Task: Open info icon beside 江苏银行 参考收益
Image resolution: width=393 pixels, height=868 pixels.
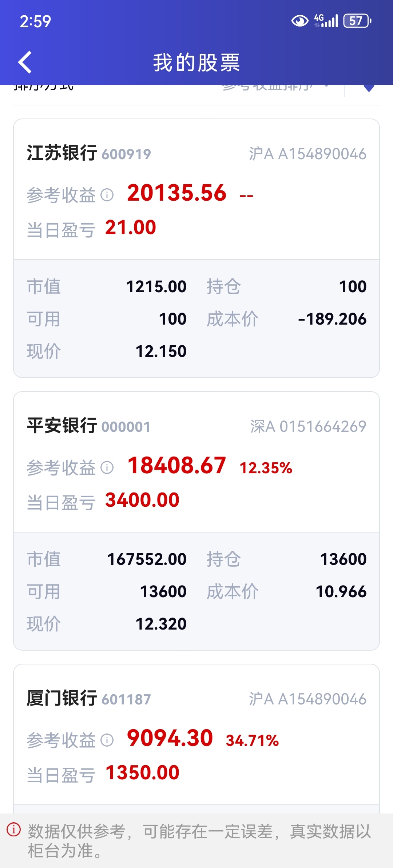Action: coord(107,195)
